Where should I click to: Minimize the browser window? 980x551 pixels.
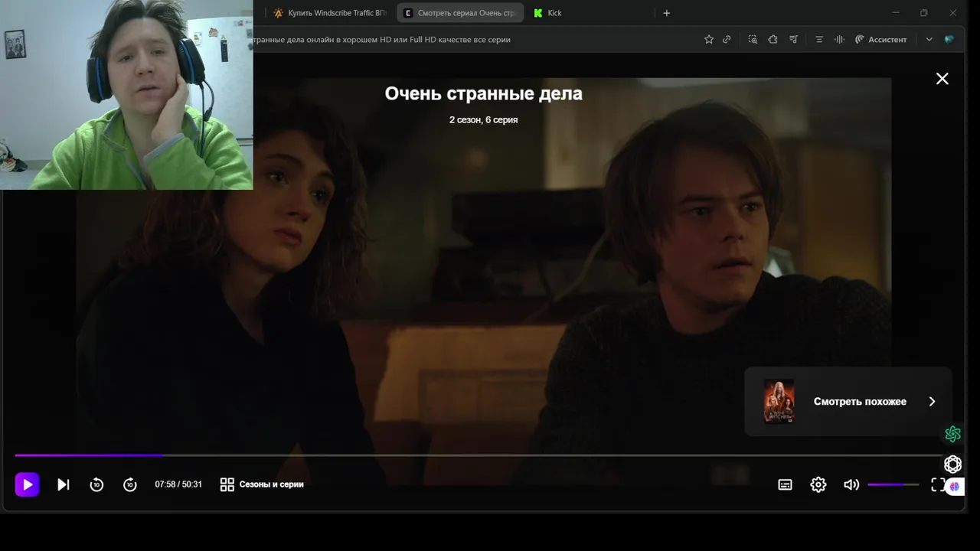896,13
